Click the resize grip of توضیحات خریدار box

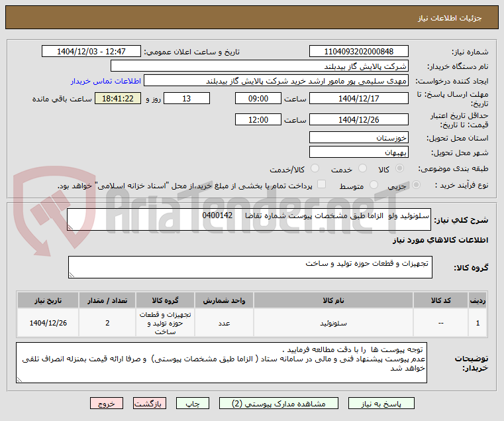19,380
